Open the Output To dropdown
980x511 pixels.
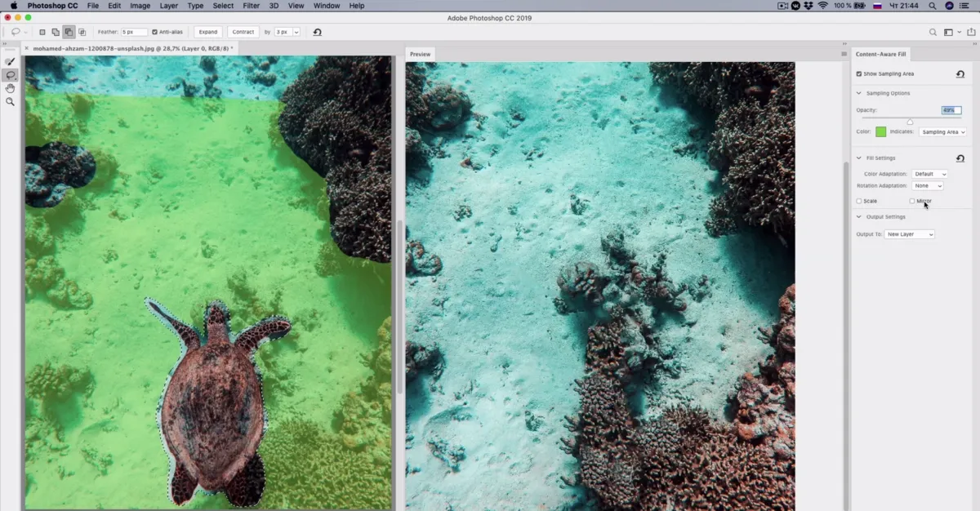(x=910, y=234)
